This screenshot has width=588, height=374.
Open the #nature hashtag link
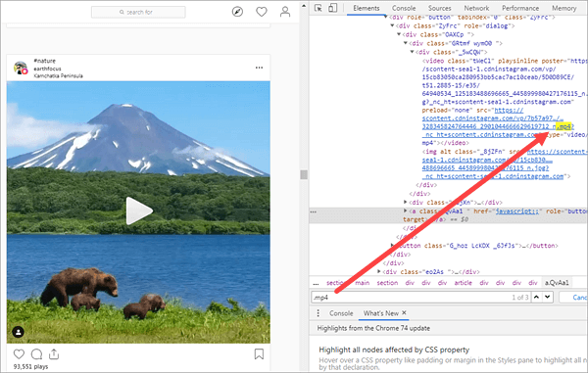click(x=44, y=61)
